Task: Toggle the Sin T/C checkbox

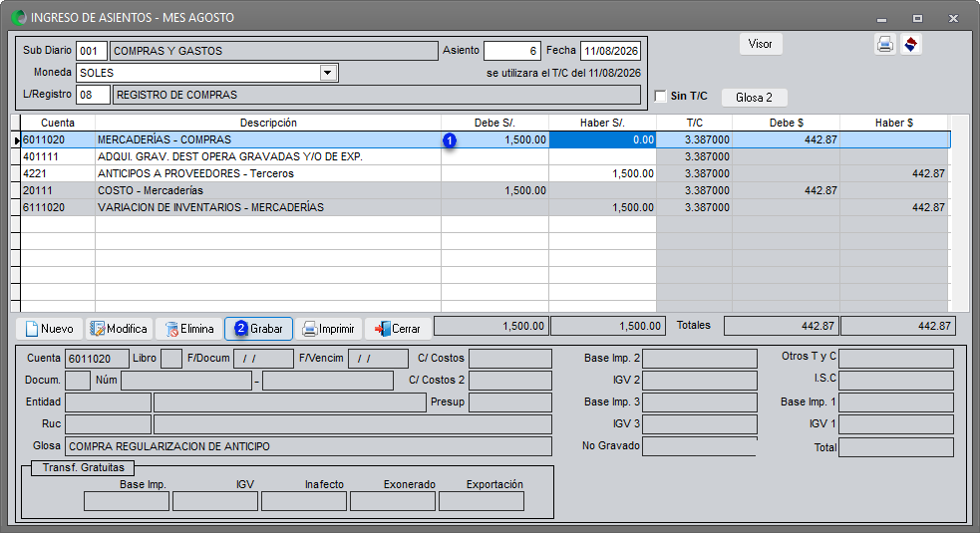Action: tap(660, 96)
